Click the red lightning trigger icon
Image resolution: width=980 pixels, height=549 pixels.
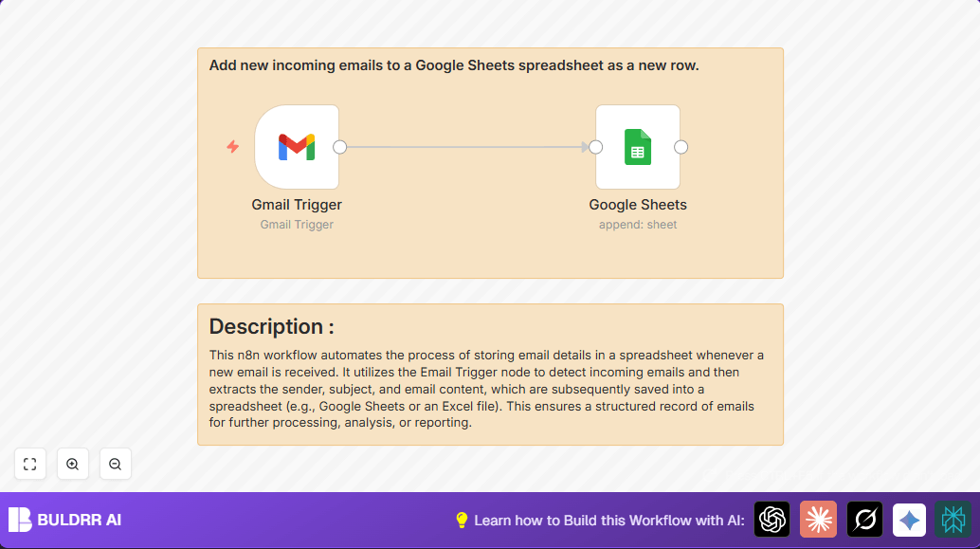[232, 146]
